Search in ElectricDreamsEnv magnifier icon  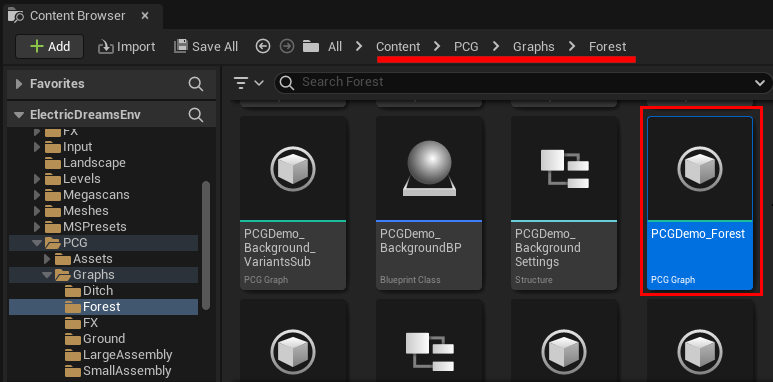click(196, 115)
